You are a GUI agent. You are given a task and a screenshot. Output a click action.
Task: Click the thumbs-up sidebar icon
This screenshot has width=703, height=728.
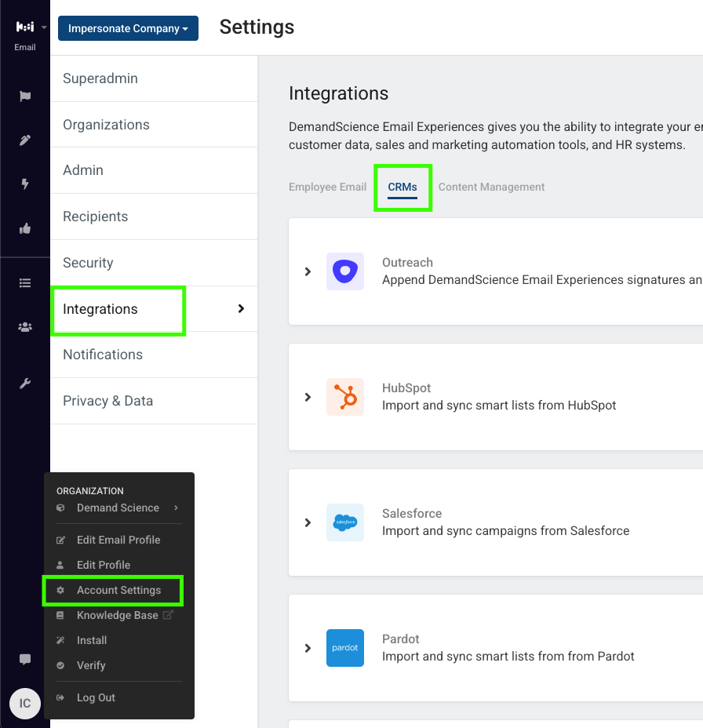click(x=25, y=228)
